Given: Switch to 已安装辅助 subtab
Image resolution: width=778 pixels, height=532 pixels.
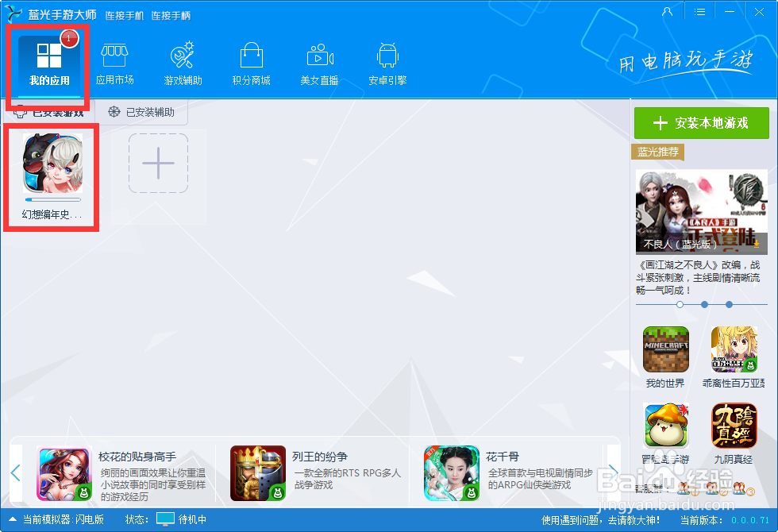Looking at the screenshot, I should click(141, 112).
